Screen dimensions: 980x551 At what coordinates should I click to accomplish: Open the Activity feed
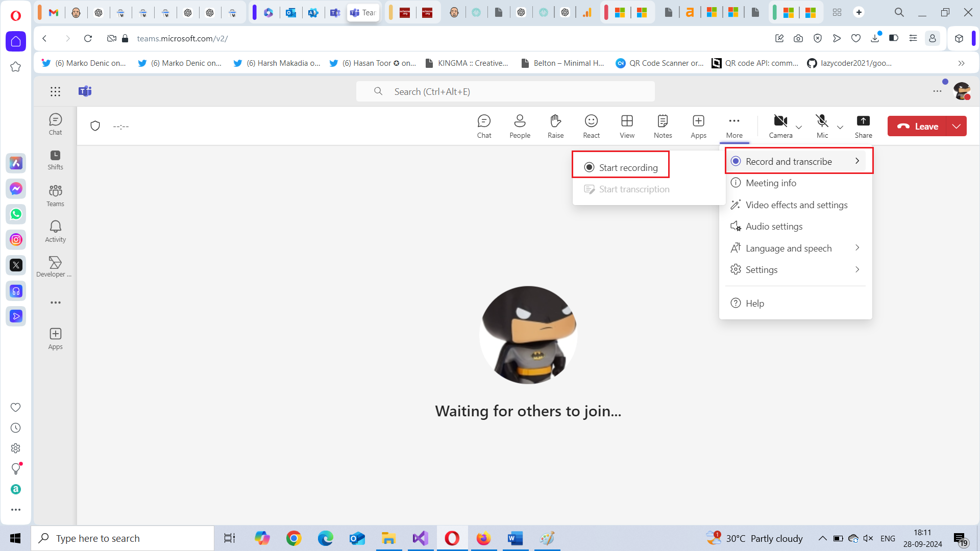coord(55,232)
